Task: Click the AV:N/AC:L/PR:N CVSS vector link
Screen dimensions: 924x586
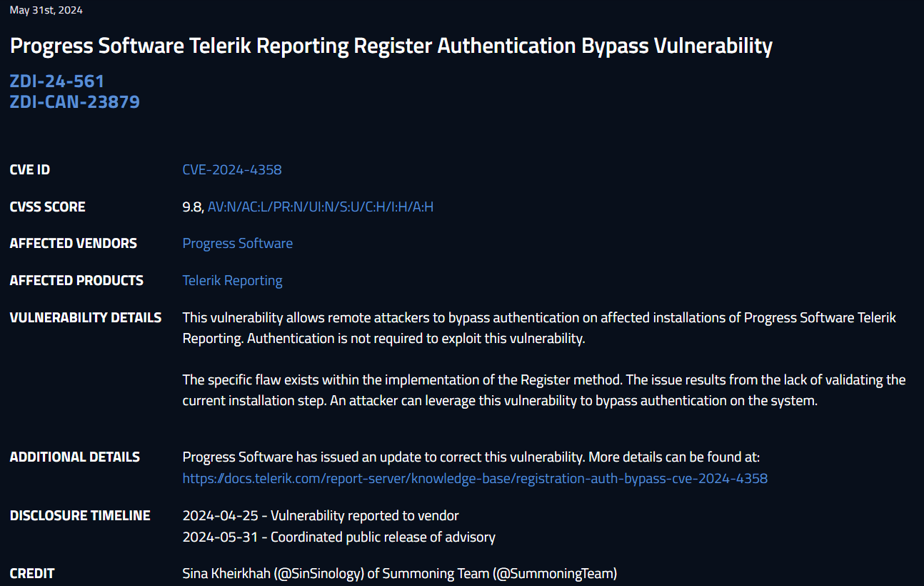Action: [321, 207]
